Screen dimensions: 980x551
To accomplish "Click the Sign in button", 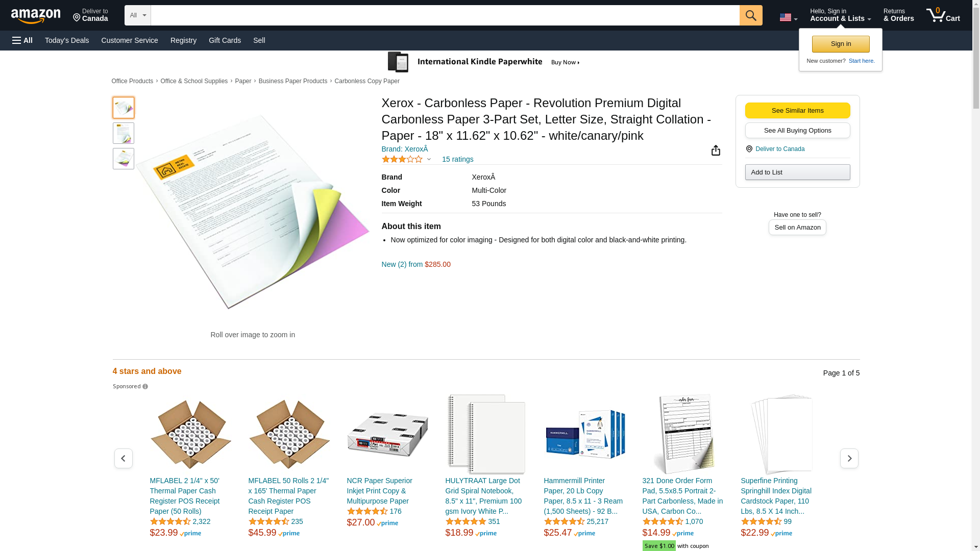I will tap(841, 44).
